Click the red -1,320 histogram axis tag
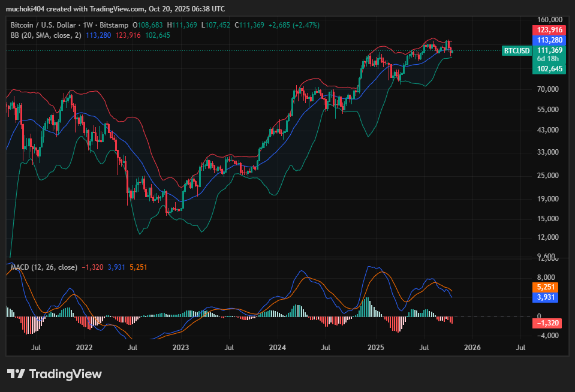Image resolution: width=575 pixels, height=392 pixels. click(549, 324)
